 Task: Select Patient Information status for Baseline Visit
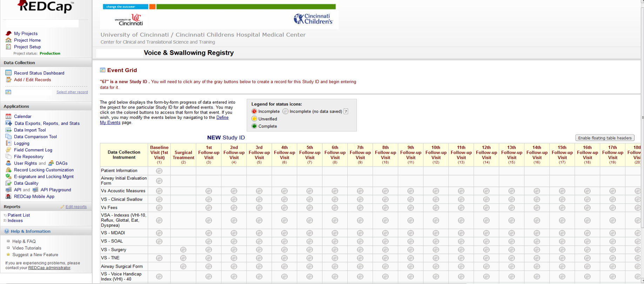click(159, 171)
